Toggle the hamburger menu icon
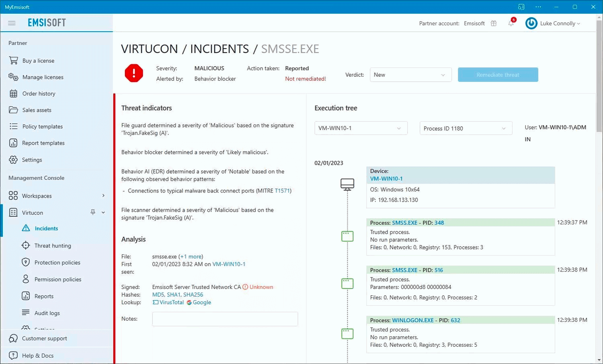This screenshot has width=603, height=364. (12, 23)
